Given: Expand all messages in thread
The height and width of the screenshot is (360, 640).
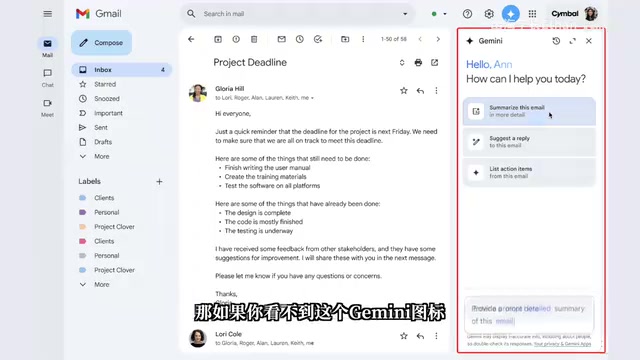Looking at the screenshot, I should coord(402,62).
